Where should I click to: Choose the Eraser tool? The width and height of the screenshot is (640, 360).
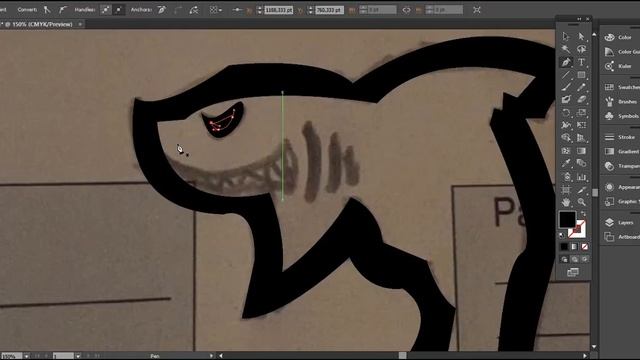tap(581, 100)
